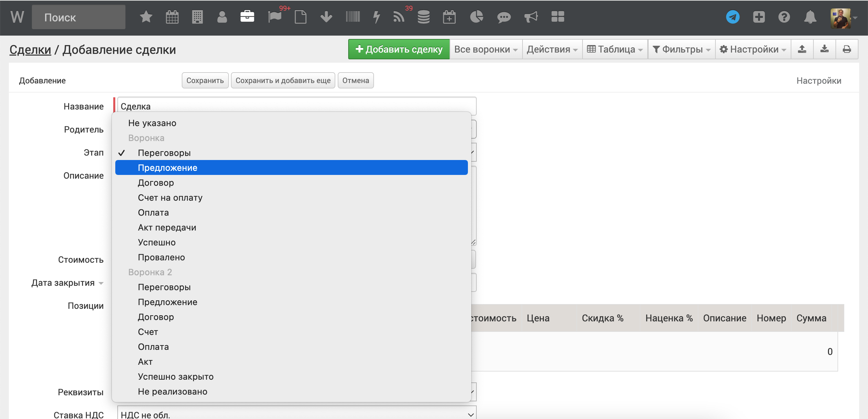868x419 pixels.
Task: Expand Дата закрытия label arrow
Action: coord(101,283)
